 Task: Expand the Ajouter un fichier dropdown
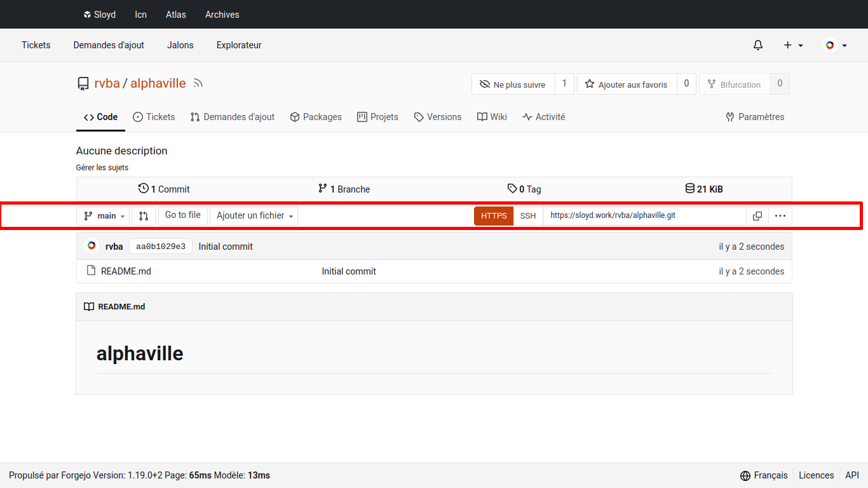(254, 216)
